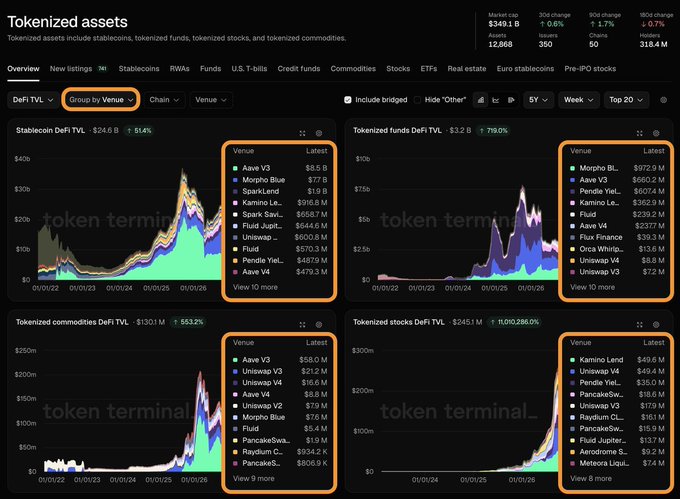Click the Holders 318.4 M value

(x=653, y=44)
